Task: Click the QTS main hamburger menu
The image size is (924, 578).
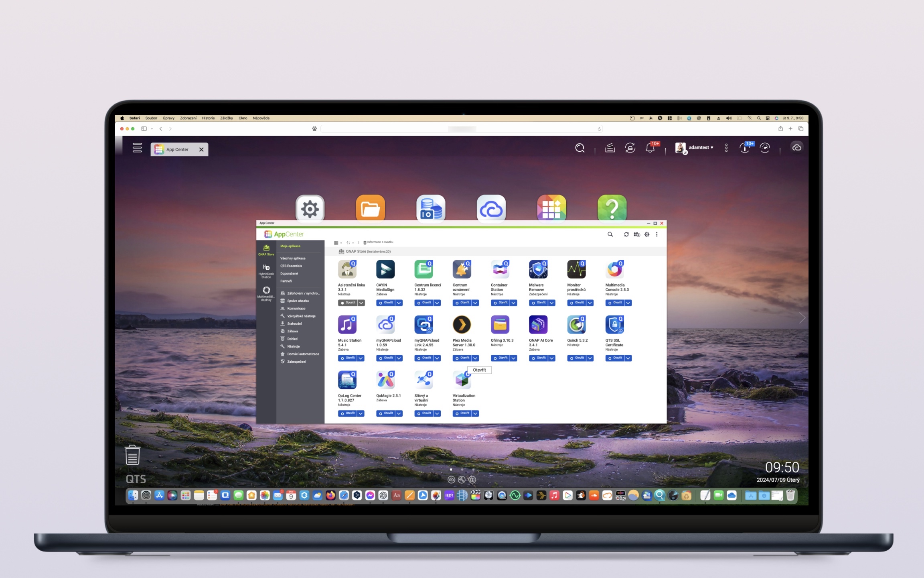Action: point(137,148)
